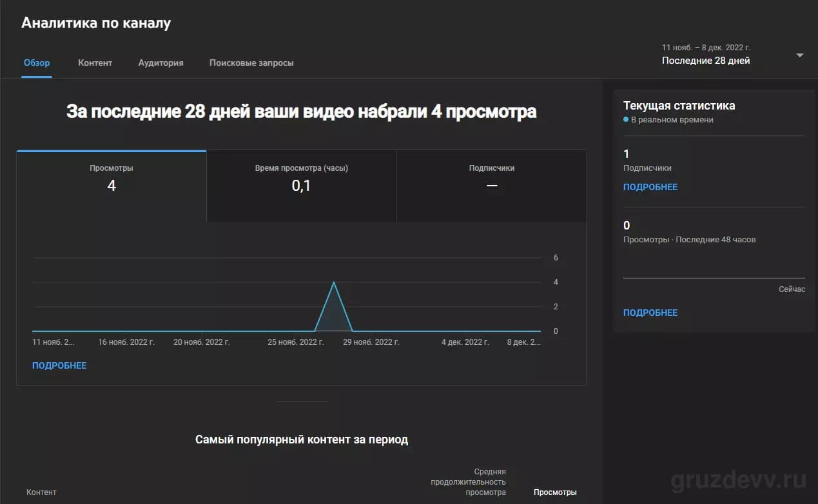The width and height of the screenshot is (818, 504).
Task: Click the Просмотры · Последние 48 часов label
Action: click(x=690, y=240)
